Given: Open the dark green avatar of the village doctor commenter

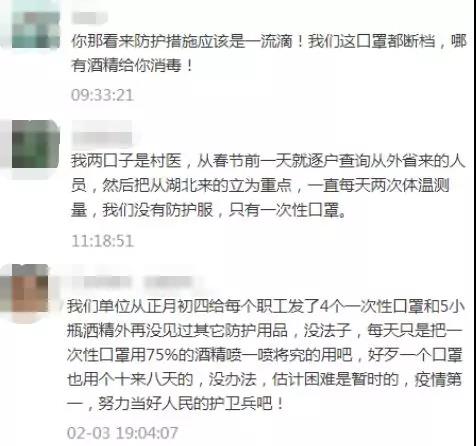Looking at the screenshot, I should 36,144.
